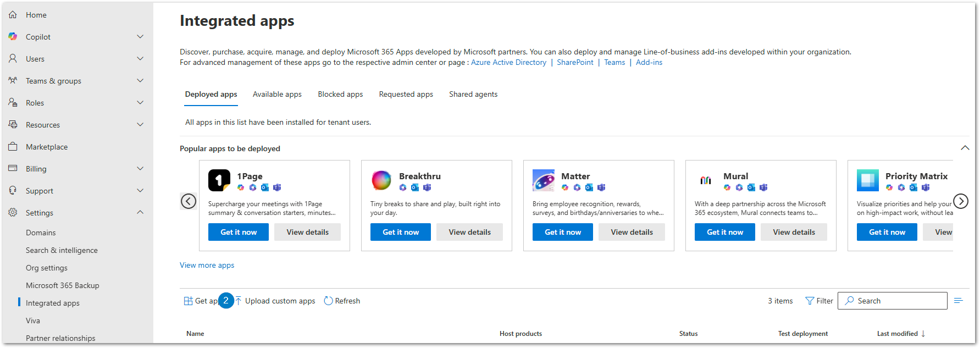
Task: Click the 1Page app logo
Action: [219, 180]
